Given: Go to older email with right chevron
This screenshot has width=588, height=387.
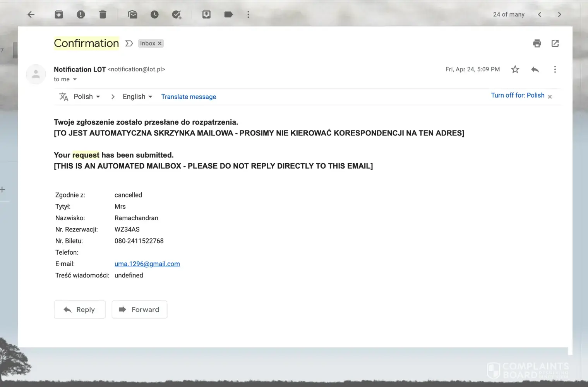Looking at the screenshot, I should (x=559, y=15).
